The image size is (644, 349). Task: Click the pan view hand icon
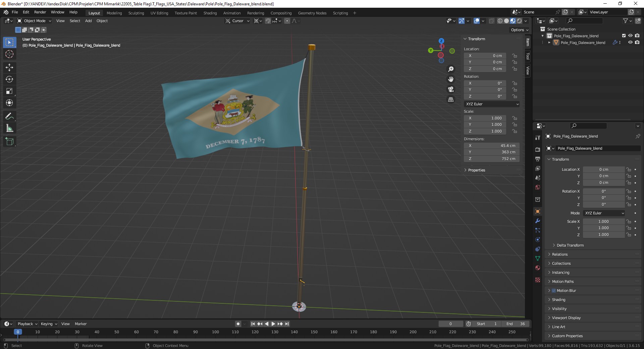coord(451,79)
